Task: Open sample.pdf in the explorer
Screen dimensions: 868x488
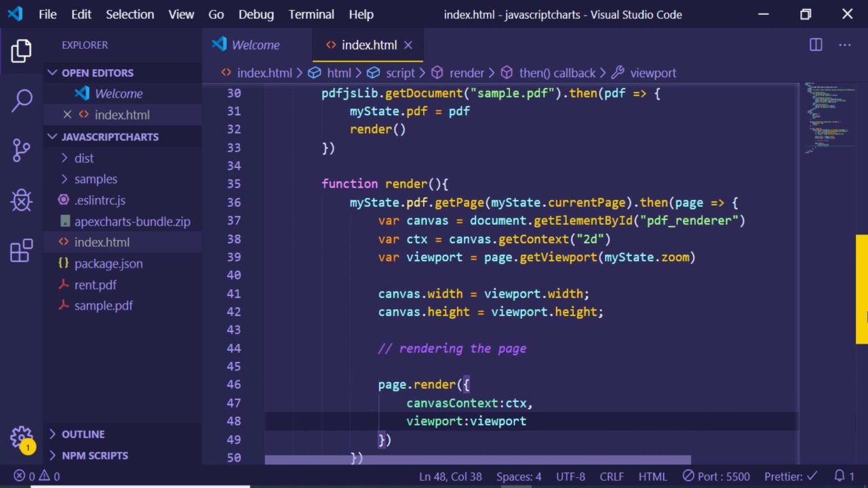Action: click(103, 306)
